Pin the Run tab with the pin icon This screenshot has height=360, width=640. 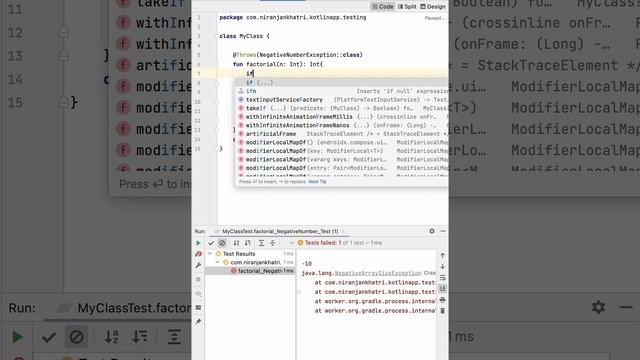click(198, 322)
